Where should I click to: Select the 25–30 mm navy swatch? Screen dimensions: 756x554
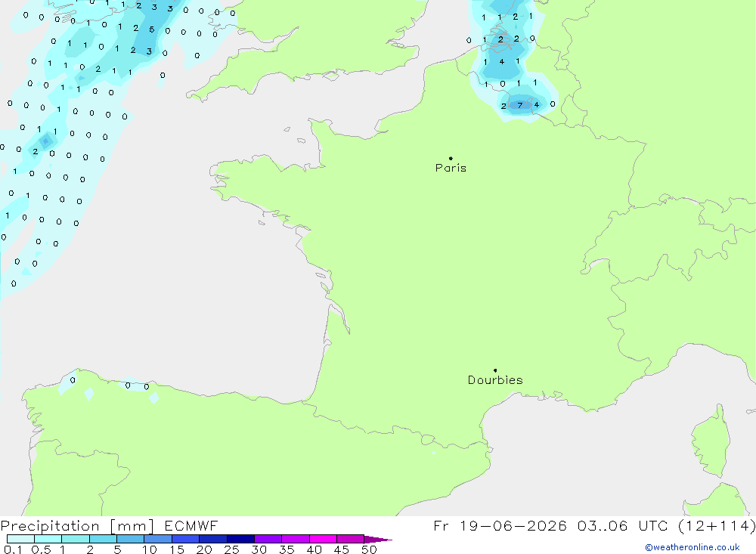click(x=240, y=539)
